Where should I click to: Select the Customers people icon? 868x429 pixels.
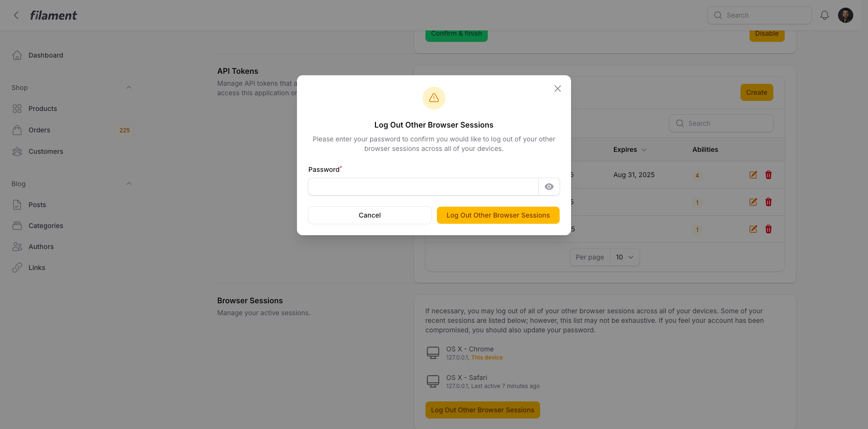[17, 151]
